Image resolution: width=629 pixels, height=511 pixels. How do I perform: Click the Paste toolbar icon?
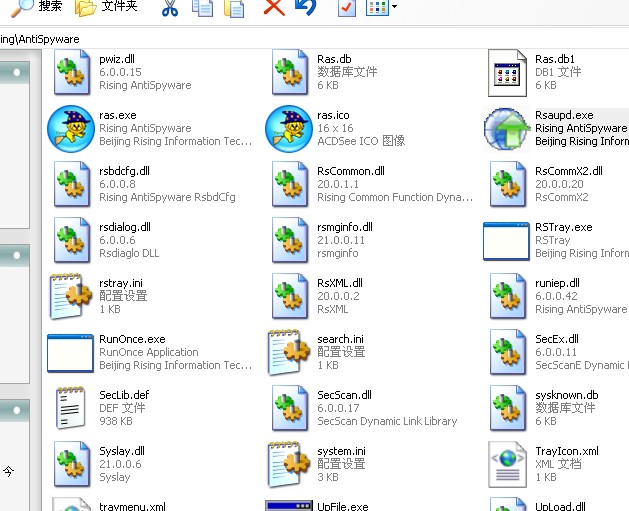coord(234,8)
